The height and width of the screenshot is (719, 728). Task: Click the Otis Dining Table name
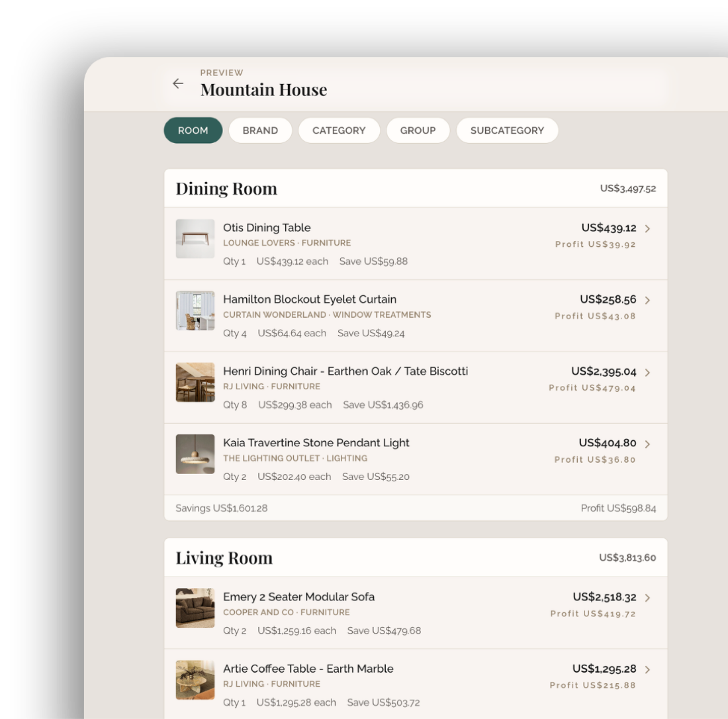click(267, 228)
